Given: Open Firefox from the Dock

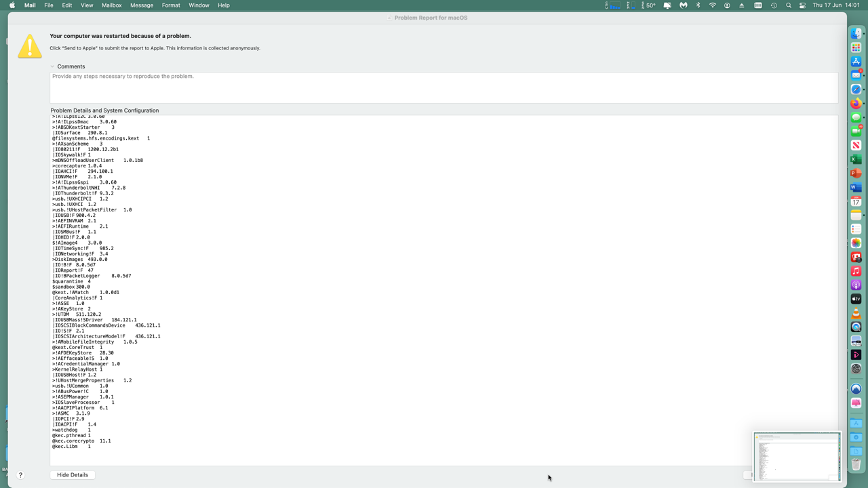Looking at the screenshot, I should tap(856, 103).
